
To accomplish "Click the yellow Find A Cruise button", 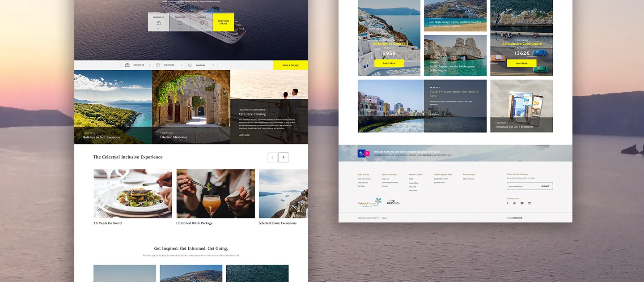I will pyautogui.click(x=291, y=65).
